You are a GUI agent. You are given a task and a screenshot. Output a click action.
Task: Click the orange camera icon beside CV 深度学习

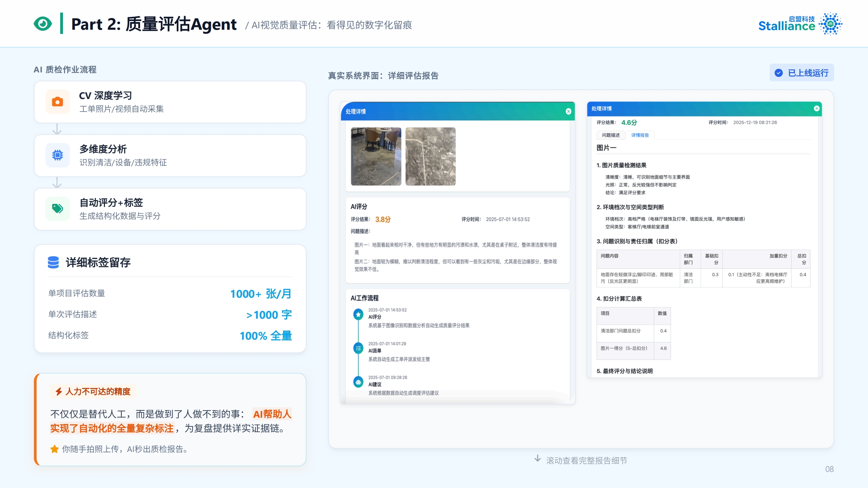(57, 102)
